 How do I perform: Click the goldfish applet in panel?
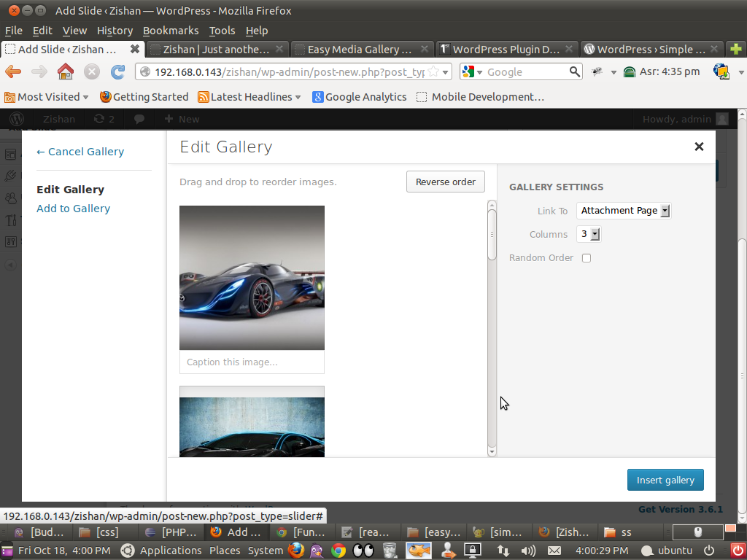[x=419, y=551]
